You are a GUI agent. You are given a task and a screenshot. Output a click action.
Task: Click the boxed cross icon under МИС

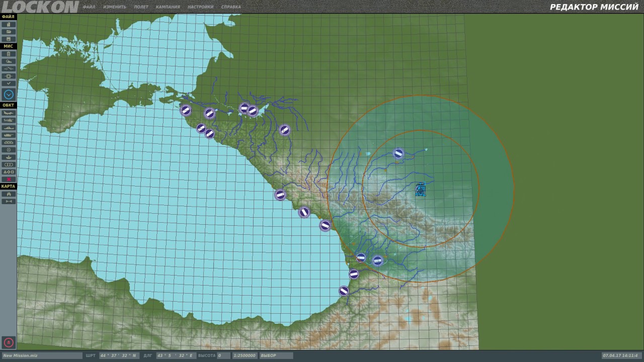(9, 76)
